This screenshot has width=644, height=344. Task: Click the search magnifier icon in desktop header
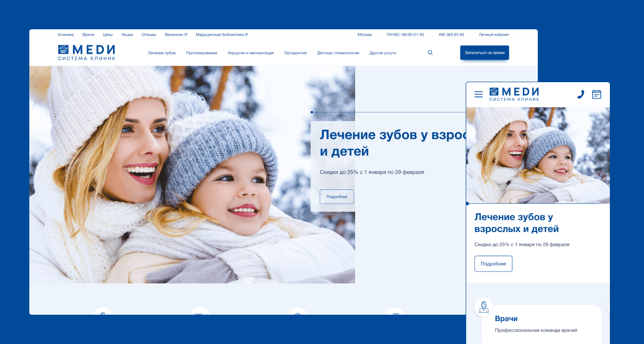pyautogui.click(x=430, y=53)
